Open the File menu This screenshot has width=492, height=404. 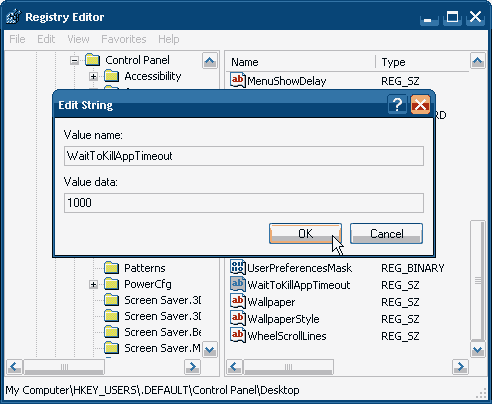pos(17,39)
